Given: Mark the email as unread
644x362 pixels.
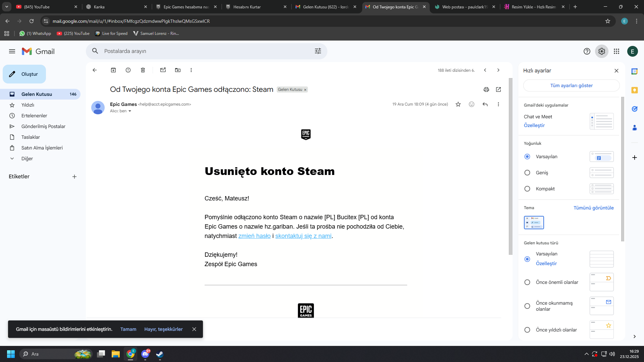Looking at the screenshot, I should pos(163,70).
